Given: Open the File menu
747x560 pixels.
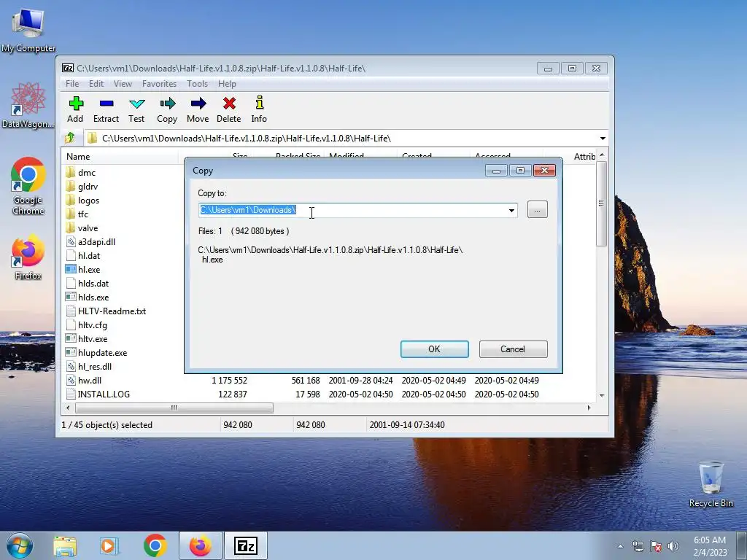Looking at the screenshot, I should [x=72, y=83].
